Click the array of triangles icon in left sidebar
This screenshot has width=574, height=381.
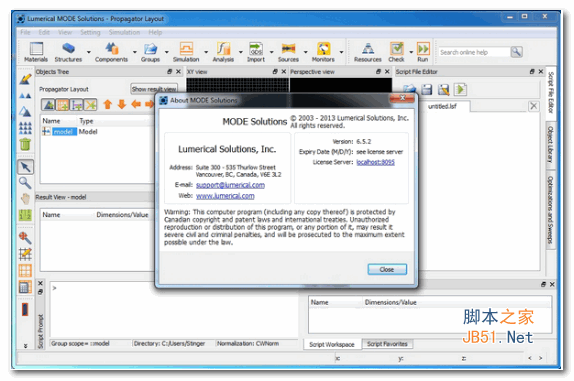click(25, 128)
